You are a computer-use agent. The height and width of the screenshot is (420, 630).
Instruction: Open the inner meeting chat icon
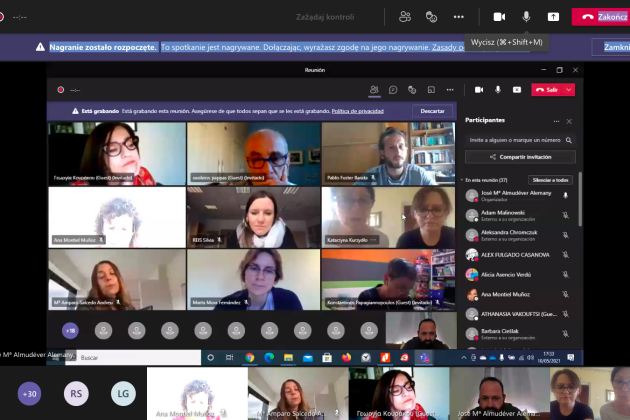pyautogui.click(x=393, y=89)
